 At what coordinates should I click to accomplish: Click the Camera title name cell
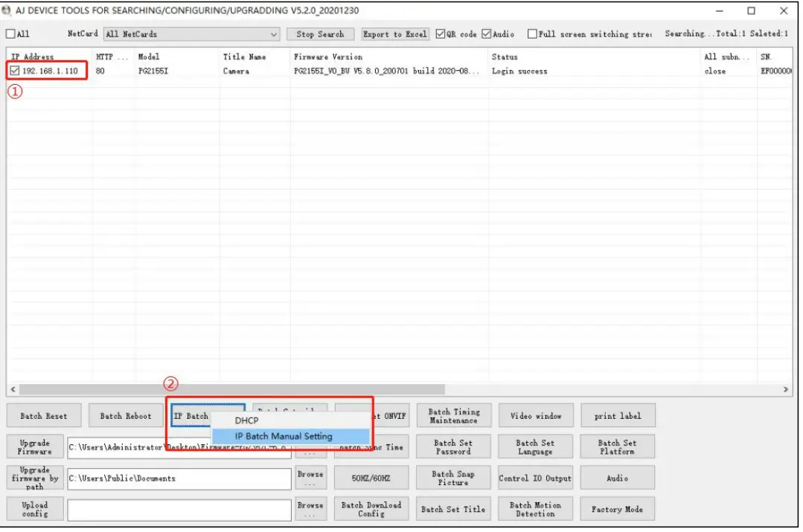(x=236, y=71)
